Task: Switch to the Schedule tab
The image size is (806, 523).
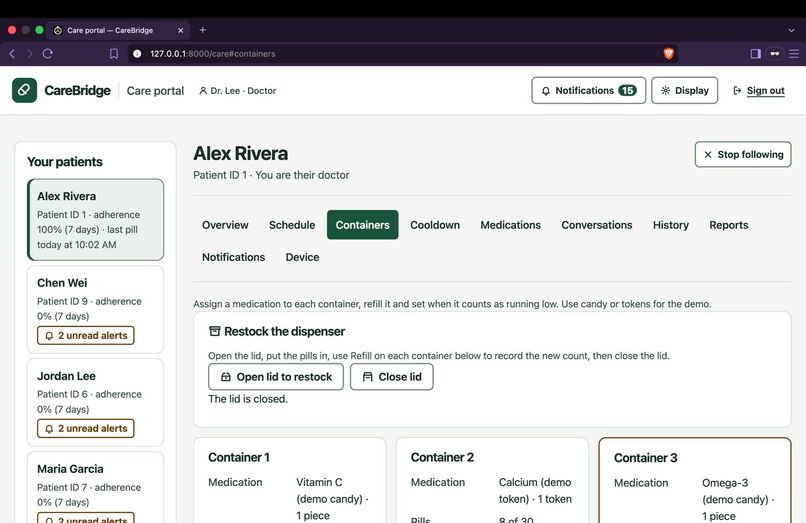Action: [x=292, y=225]
